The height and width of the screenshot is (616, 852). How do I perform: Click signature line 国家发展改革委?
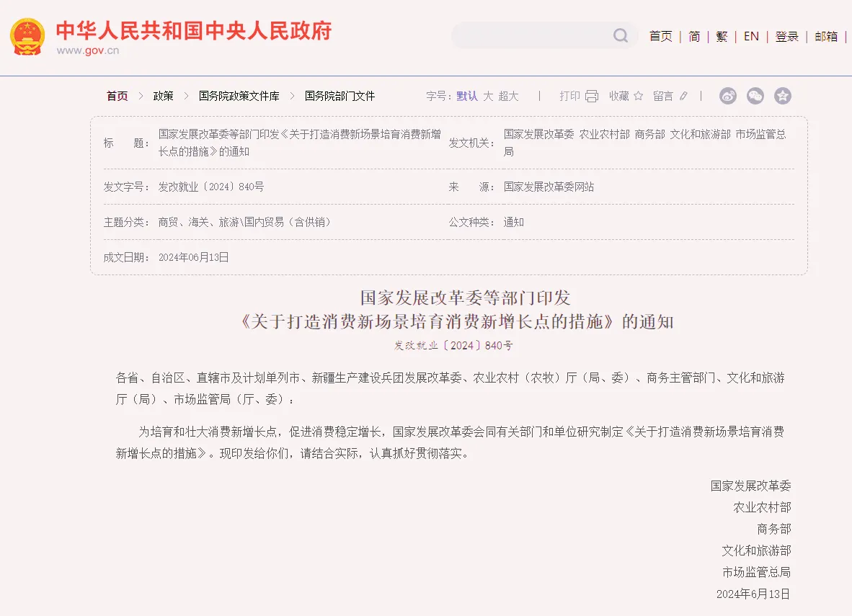[x=750, y=486]
